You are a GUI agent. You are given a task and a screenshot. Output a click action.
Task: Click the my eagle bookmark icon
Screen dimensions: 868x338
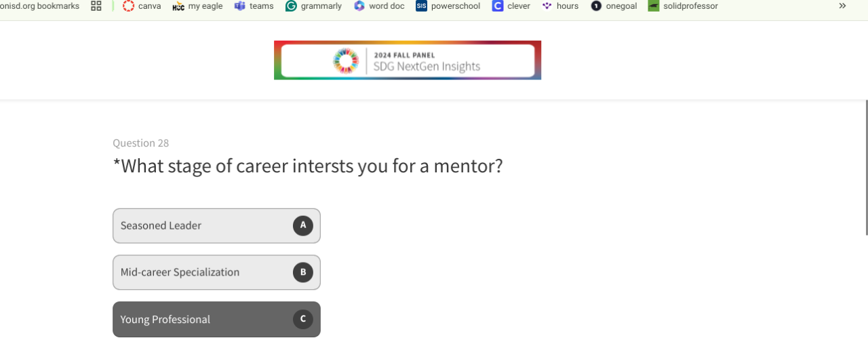178,6
